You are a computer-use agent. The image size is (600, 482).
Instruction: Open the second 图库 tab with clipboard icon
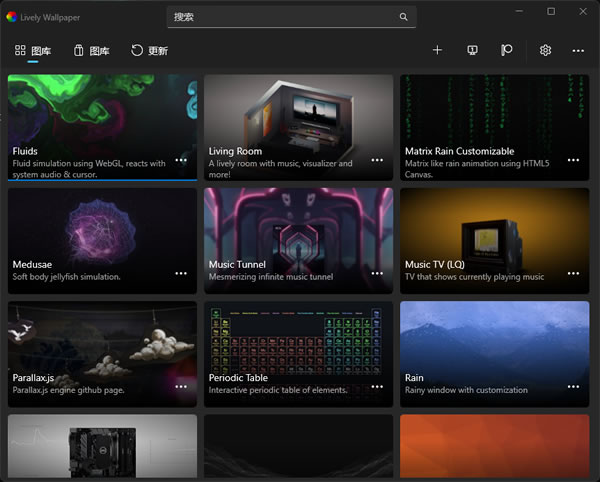tap(91, 51)
